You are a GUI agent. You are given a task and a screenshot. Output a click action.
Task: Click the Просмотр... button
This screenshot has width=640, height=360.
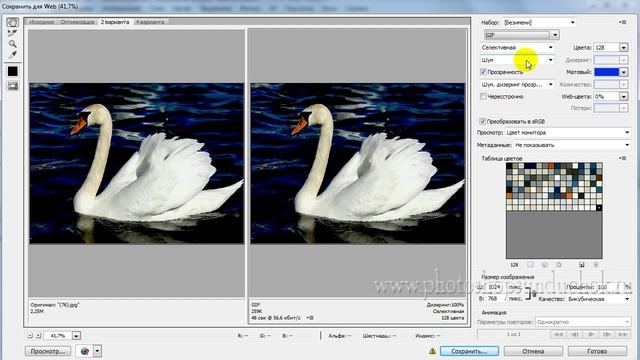coord(48,351)
